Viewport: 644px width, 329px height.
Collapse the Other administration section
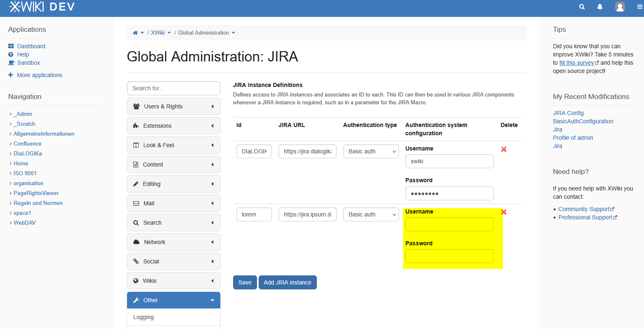click(x=174, y=300)
